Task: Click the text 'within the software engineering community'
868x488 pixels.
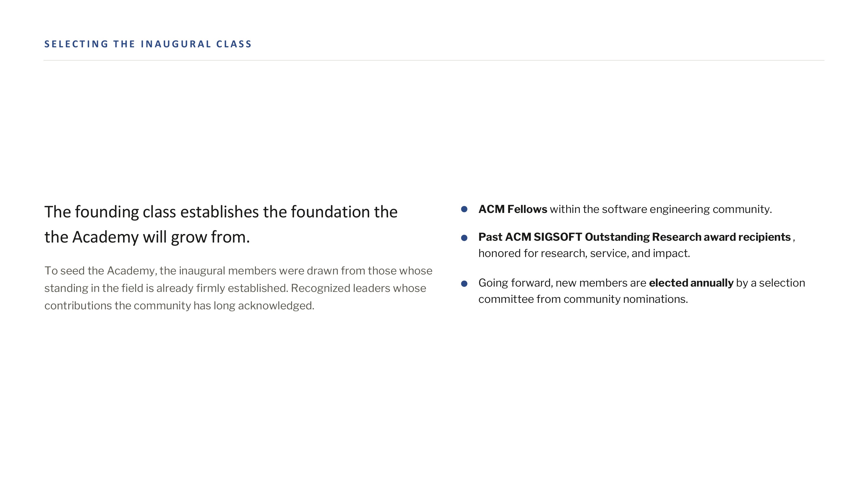Action: pyautogui.click(x=661, y=209)
